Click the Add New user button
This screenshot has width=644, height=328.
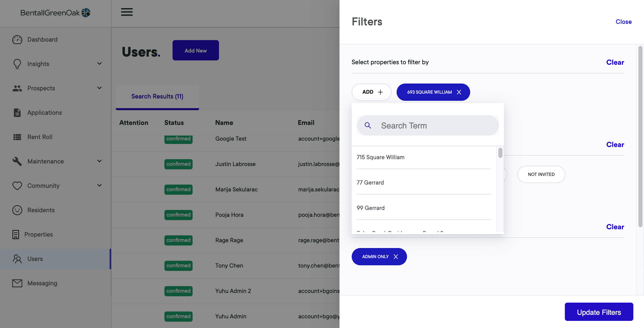coord(196,50)
